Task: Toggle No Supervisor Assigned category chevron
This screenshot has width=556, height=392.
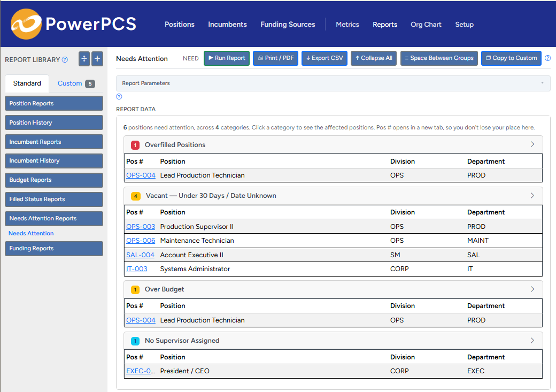Action: pos(532,341)
